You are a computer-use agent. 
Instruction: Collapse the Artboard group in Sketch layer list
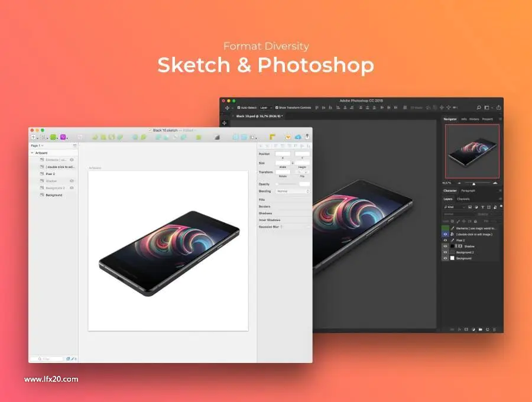point(33,153)
